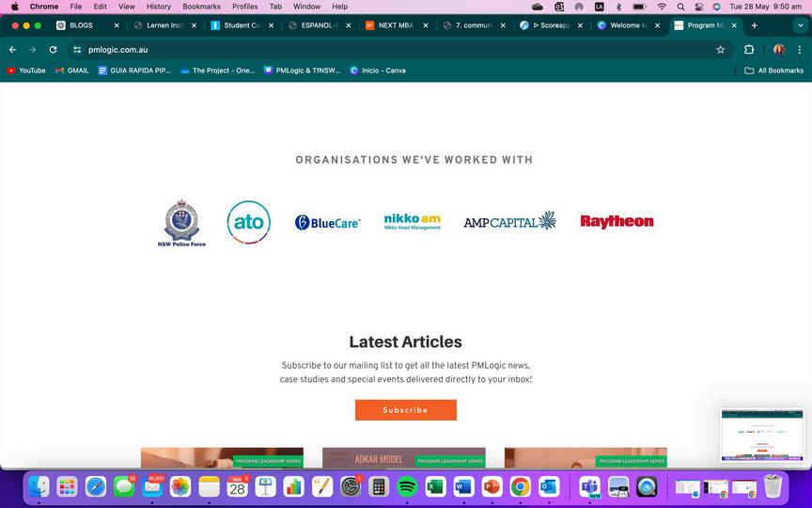
Task: Open the Bookmarks menu
Action: tap(201, 7)
